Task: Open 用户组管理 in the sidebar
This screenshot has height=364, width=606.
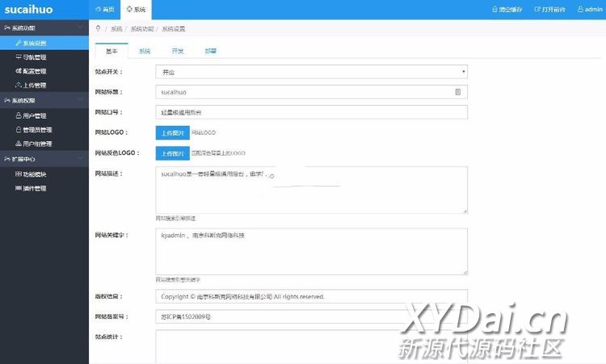Action: tap(44, 144)
